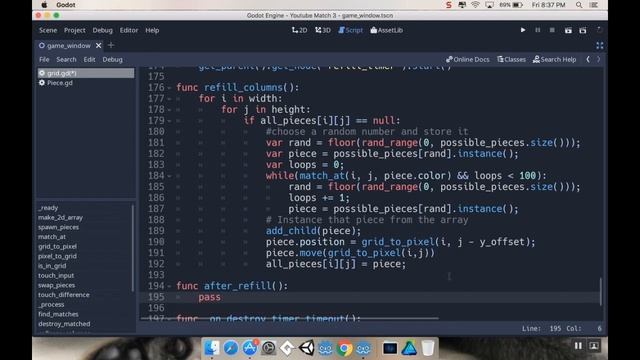The width and height of the screenshot is (640, 360).
Task: Collapse the for i in width fold
Action: [169, 99]
